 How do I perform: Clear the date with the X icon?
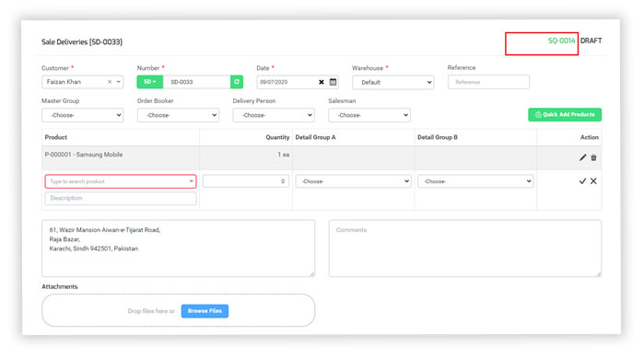point(322,82)
